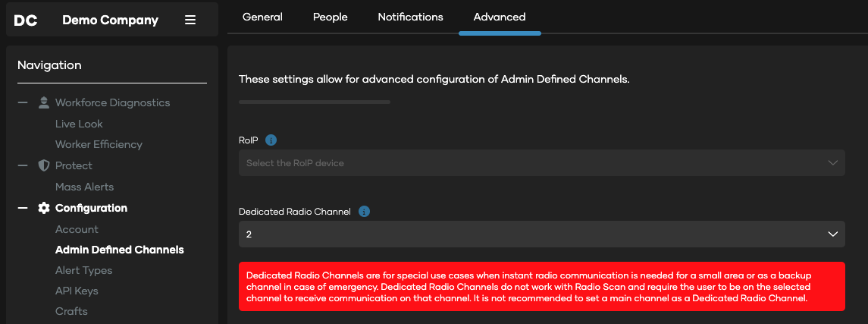
Task: Click the RoIP info icon
Action: pyautogui.click(x=271, y=140)
